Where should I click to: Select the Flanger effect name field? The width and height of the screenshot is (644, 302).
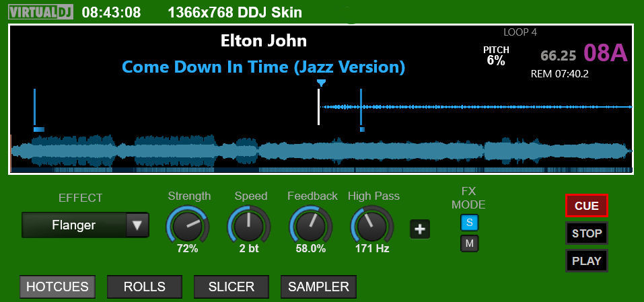point(74,225)
